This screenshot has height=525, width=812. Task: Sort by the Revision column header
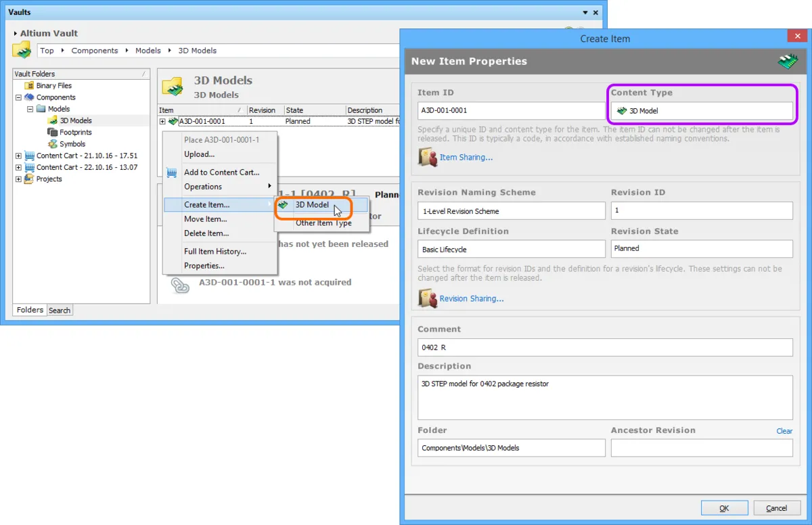point(265,110)
